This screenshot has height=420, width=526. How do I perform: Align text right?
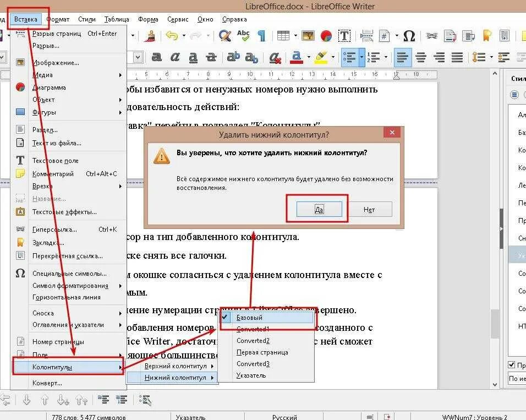tap(439, 57)
